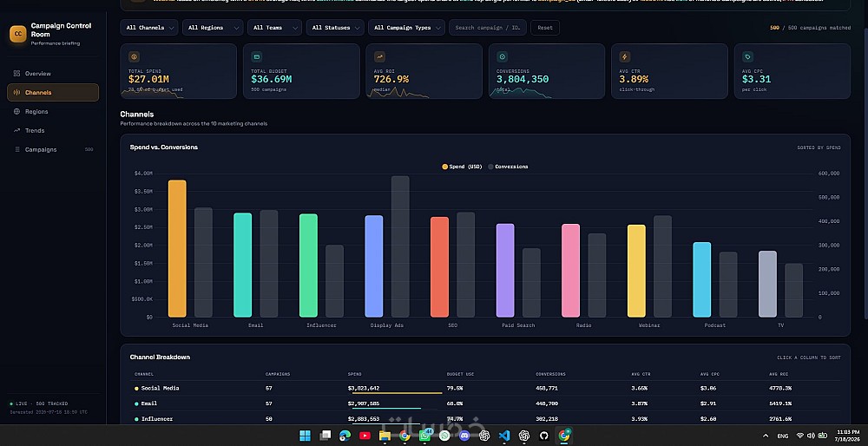Click the Reset filters button

click(x=545, y=28)
